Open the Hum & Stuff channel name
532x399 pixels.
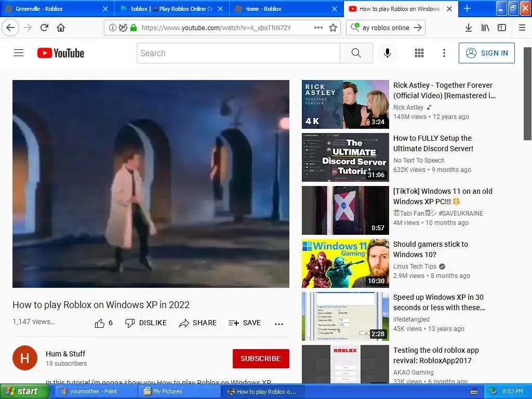pos(65,353)
